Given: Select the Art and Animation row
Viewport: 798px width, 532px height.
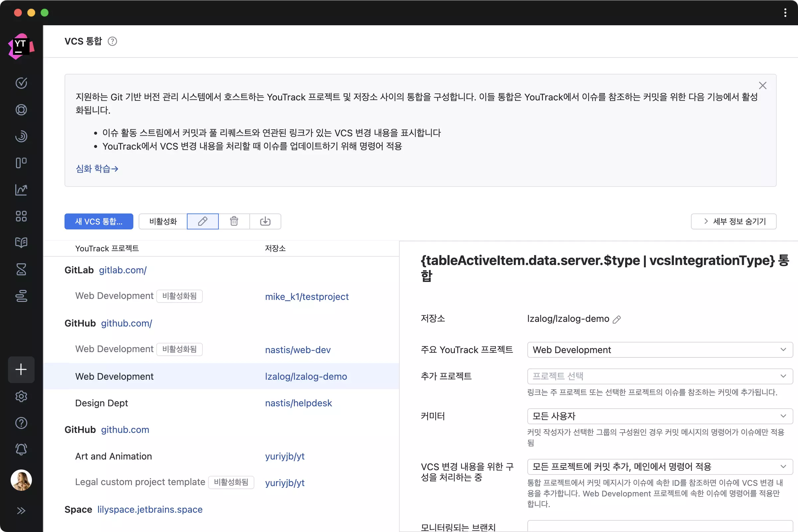Looking at the screenshot, I should coord(114,456).
